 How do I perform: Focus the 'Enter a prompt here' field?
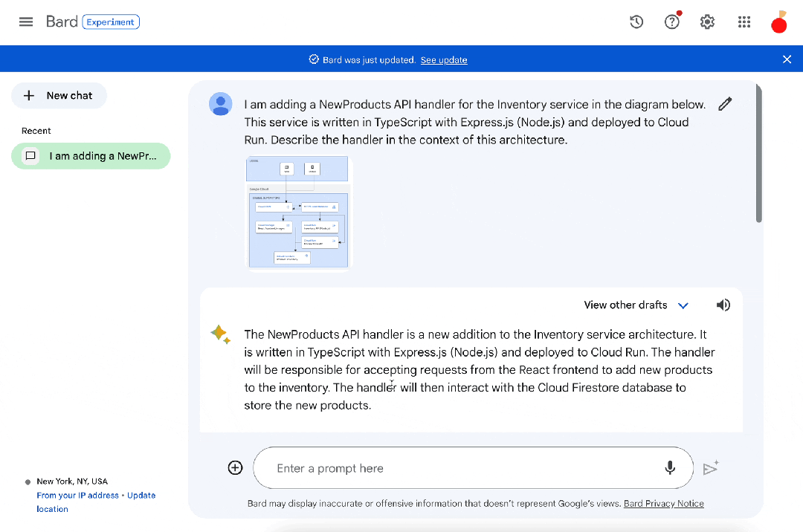pyautogui.click(x=473, y=468)
